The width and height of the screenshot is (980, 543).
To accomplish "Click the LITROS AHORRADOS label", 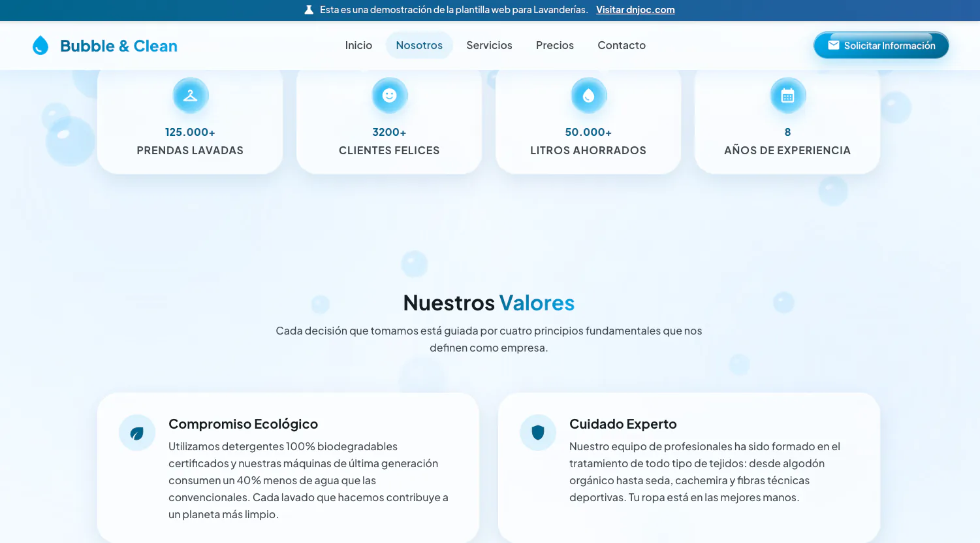I will [588, 150].
